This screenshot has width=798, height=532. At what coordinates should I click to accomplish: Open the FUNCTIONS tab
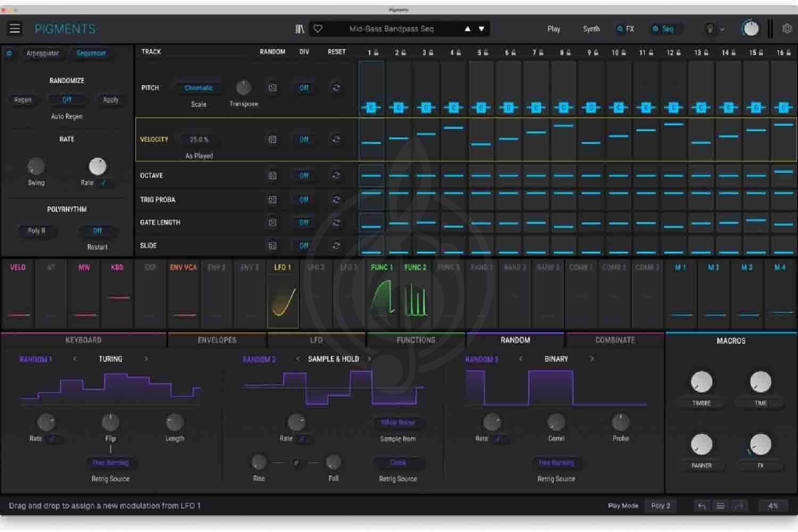416,340
